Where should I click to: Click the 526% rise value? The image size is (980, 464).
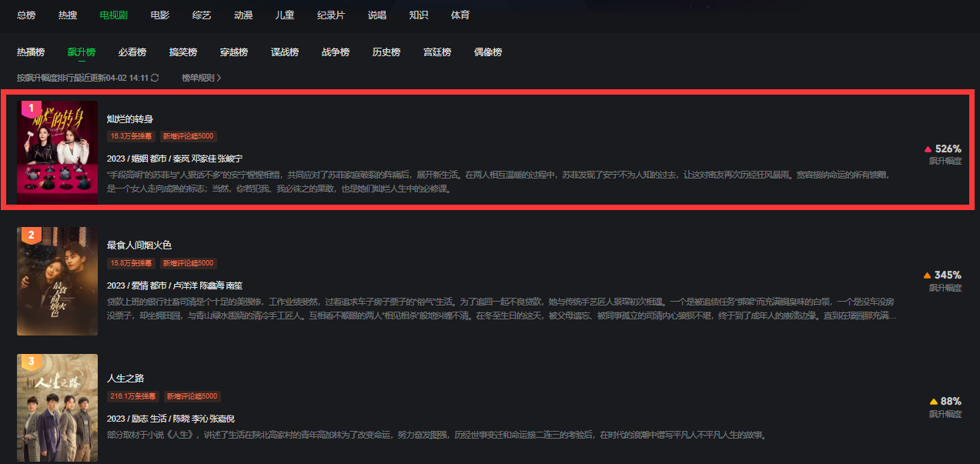click(948, 149)
